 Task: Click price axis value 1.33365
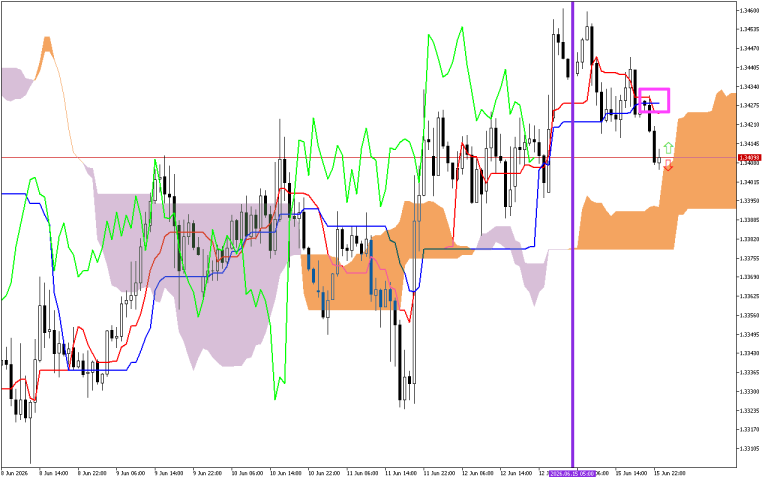750,373
